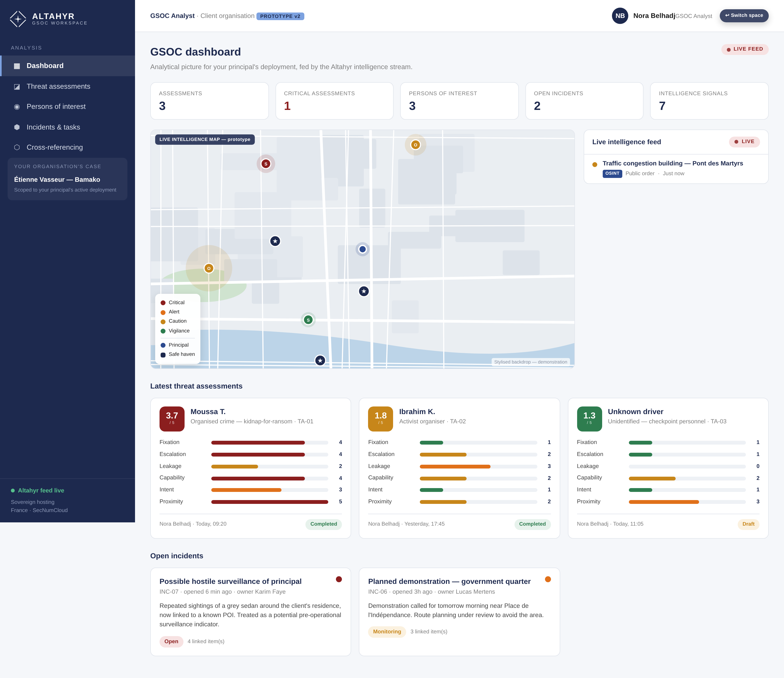784x678 pixels.
Task: Select the green S vigilance map marker
Action: click(x=308, y=320)
